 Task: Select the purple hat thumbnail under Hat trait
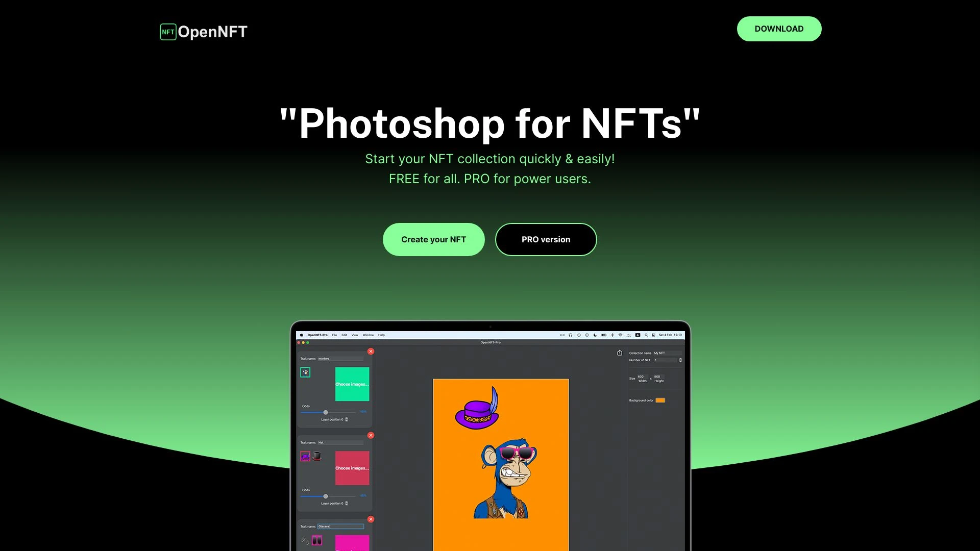pyautogui.click(x=305, y=457)
